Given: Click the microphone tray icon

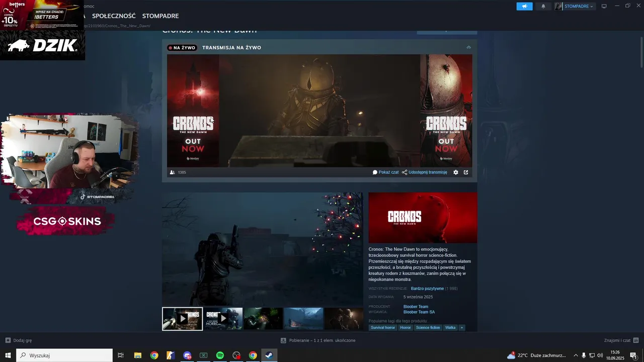Looking at the screenshot, I should [584, 355].
